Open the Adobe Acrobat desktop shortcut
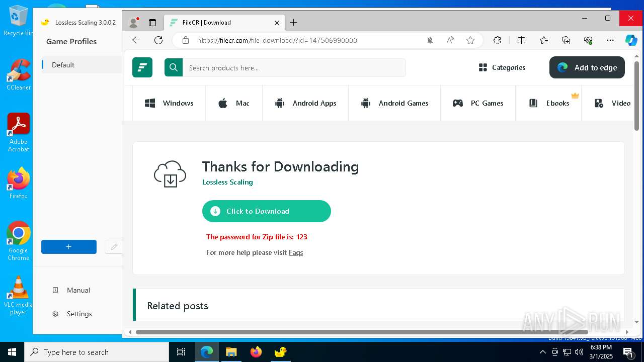Screen dimensions: 644x362 (x=19, y=133)
